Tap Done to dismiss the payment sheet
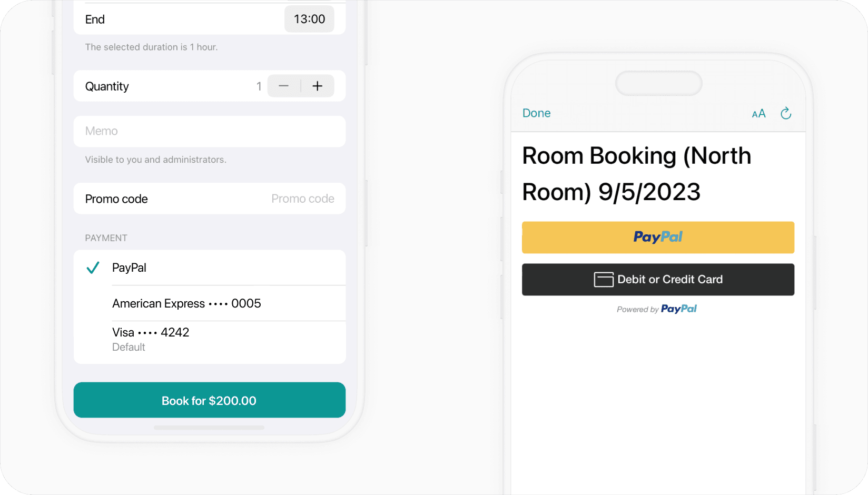 click(536, 113)
